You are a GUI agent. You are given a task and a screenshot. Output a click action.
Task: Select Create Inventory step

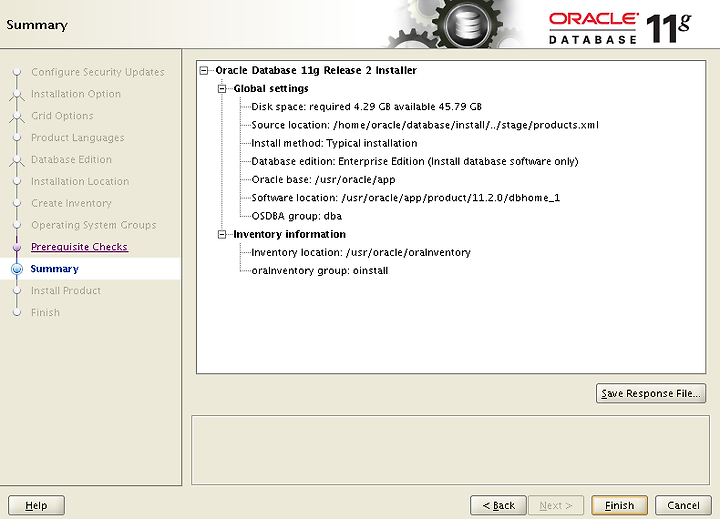point(71,203)
